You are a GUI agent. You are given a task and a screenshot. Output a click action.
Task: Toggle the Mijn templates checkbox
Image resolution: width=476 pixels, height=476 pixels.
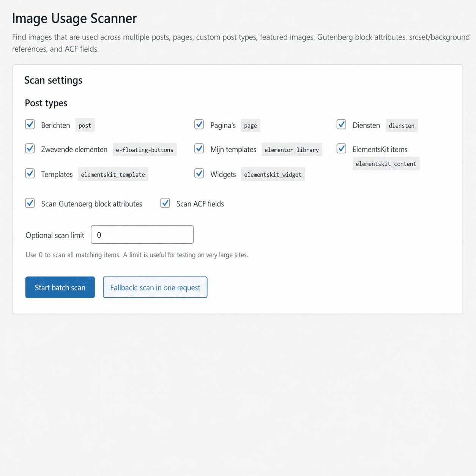coord(199,149)
